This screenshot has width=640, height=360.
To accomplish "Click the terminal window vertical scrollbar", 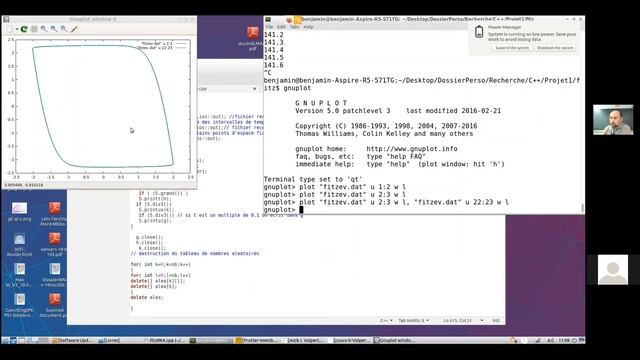I will coord(582,208).
